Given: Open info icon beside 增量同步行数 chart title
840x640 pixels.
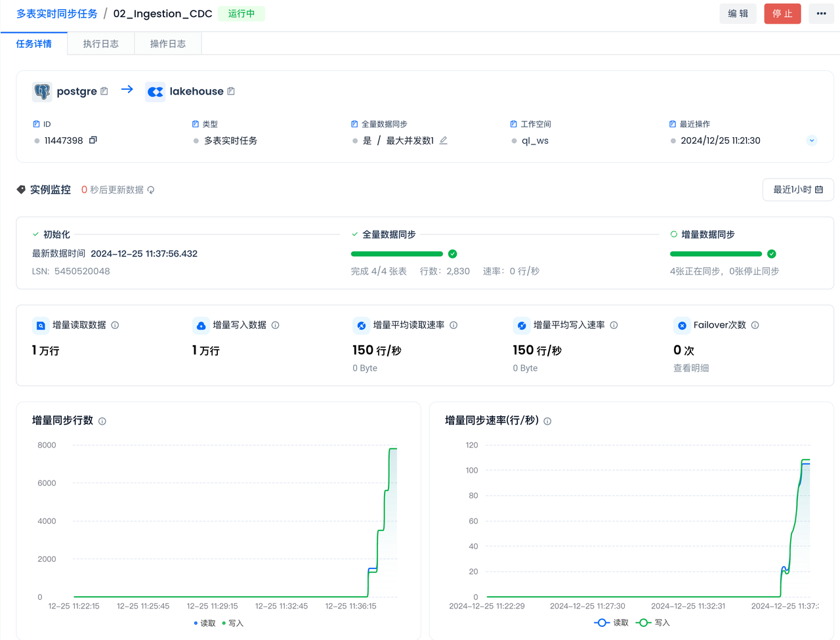Looking at the screenshot, I should (102, 421).
